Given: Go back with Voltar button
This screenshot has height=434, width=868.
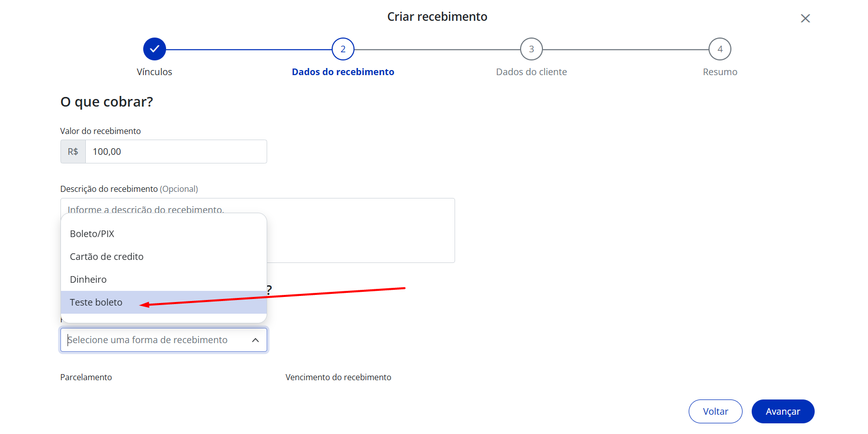Looking at the screenshot, I should pyautogui.click(x=715, y=411).
